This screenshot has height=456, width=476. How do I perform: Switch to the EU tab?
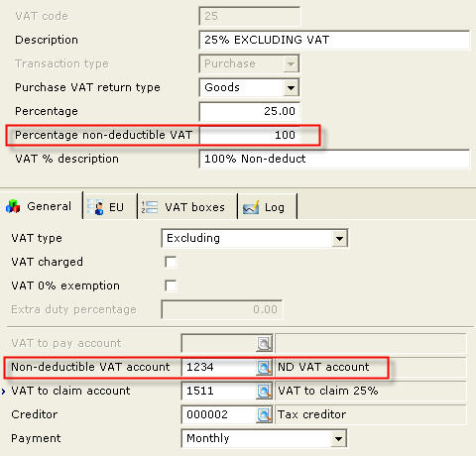coord(109,207)
